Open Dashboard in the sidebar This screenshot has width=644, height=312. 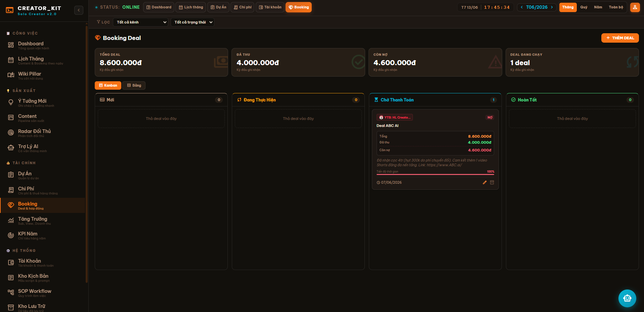[x=43, y=45]
